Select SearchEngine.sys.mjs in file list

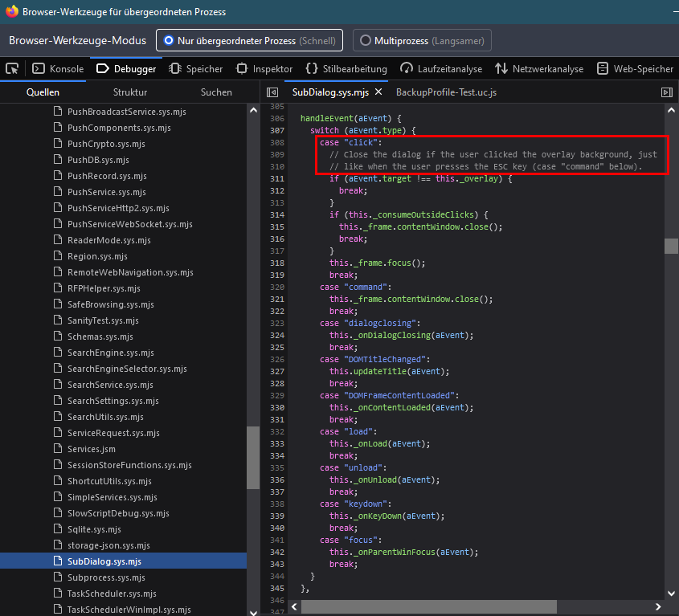click(110, 353)
